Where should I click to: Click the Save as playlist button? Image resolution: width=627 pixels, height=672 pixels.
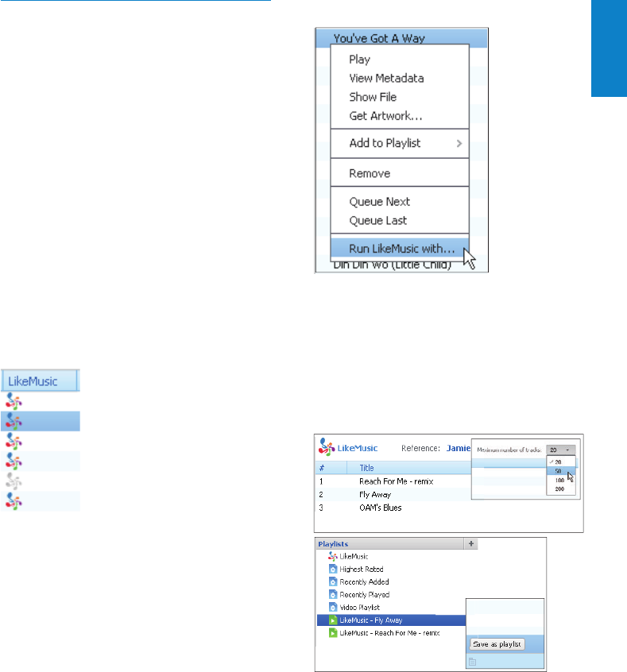pyautogui.click(x=497, y=644)
